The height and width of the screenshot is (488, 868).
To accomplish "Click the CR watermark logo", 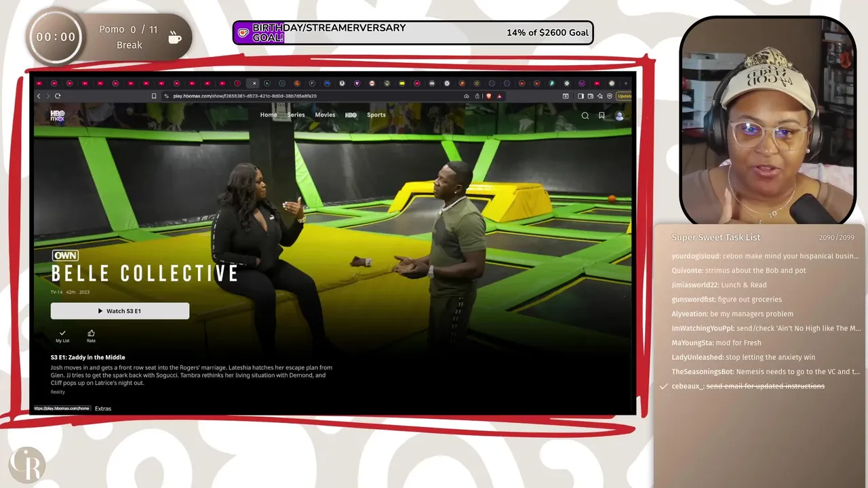I will (26, 466).
